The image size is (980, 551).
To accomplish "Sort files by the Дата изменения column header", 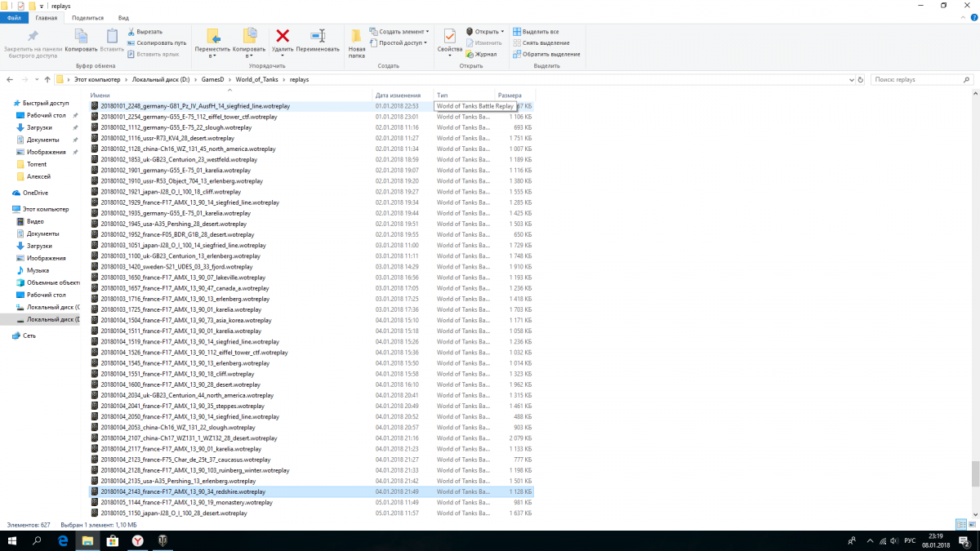I will pos(399,96).
